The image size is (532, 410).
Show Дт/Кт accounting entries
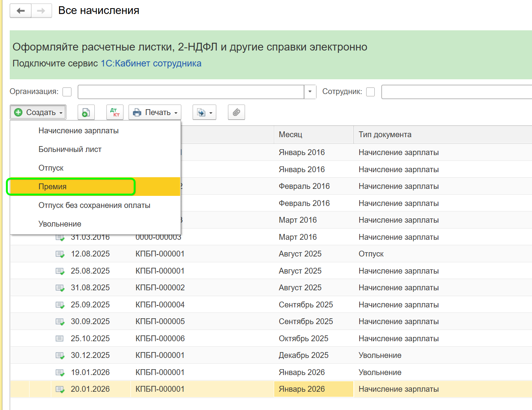point(115,112)
